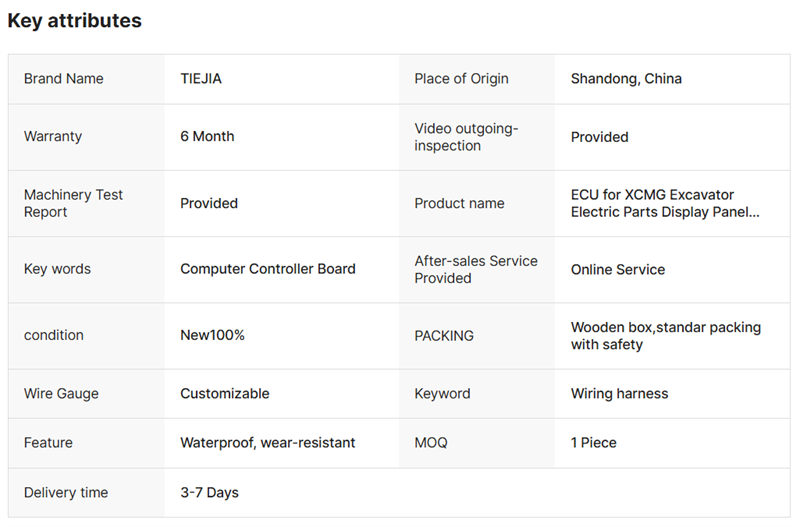Click the TIEJIA brand name value
Image resolution: width=800 pixels, height=527 pixels.
(201, 79)
